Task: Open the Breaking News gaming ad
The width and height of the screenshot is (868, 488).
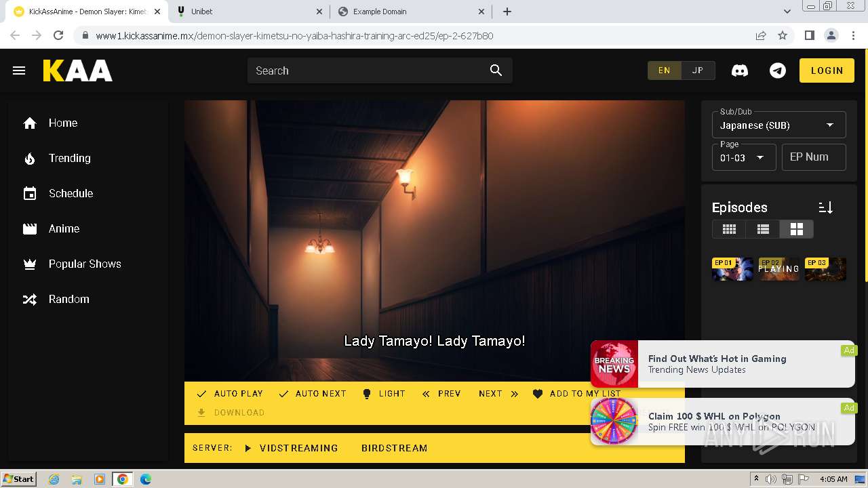Action: pos(723,364)
